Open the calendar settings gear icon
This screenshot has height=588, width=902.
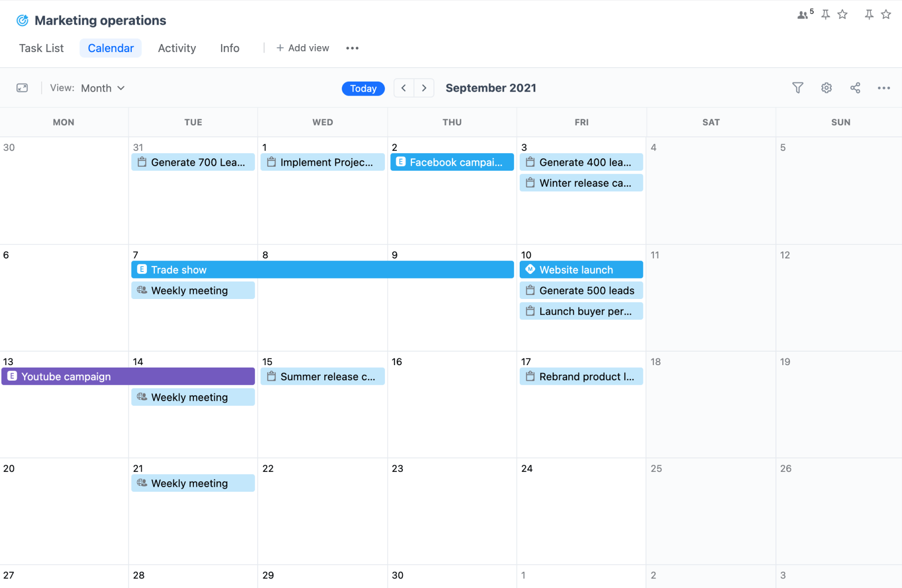(826, 88)
